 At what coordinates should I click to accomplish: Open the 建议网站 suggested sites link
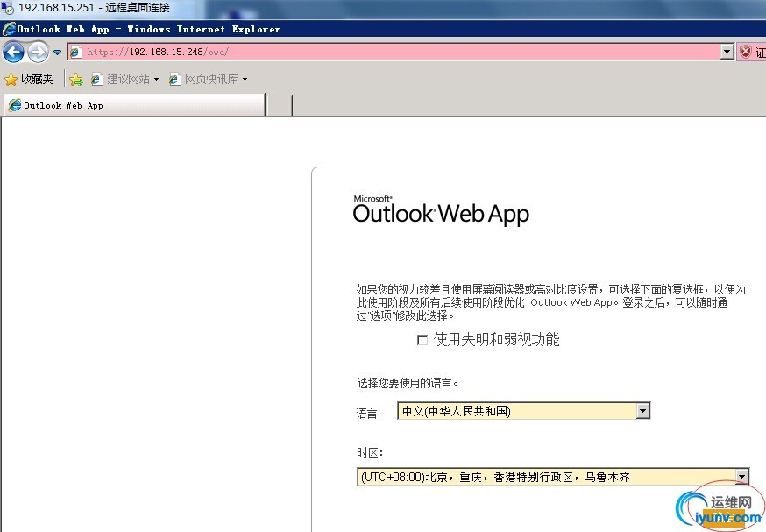(125, 79)
